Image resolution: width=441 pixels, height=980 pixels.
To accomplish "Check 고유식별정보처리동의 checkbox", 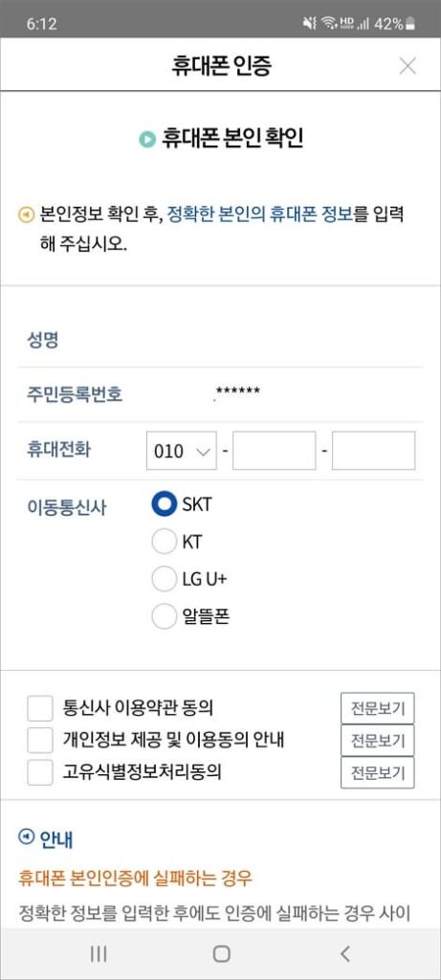I will [x=40, y=773].
